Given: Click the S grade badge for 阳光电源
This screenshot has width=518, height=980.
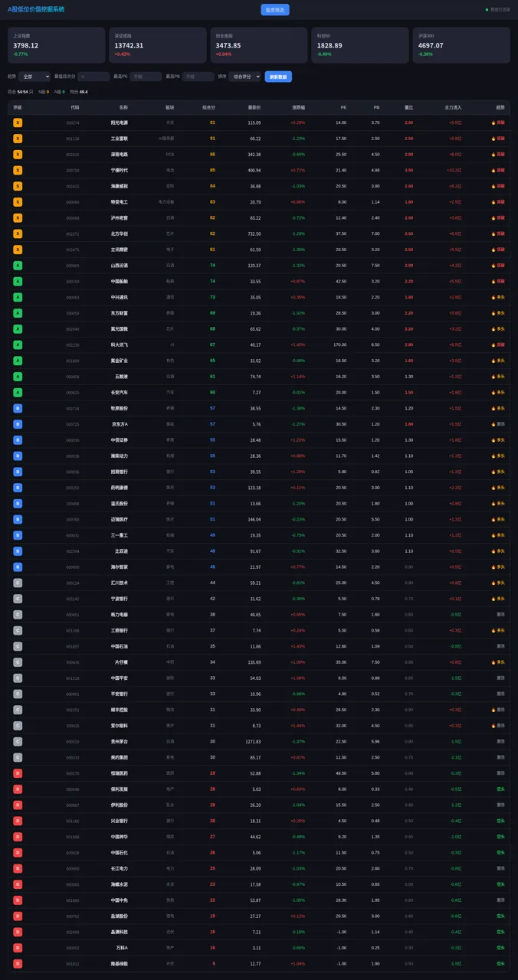Looking at the screenshot, I should pyautogui.click(x=18, y=122).
